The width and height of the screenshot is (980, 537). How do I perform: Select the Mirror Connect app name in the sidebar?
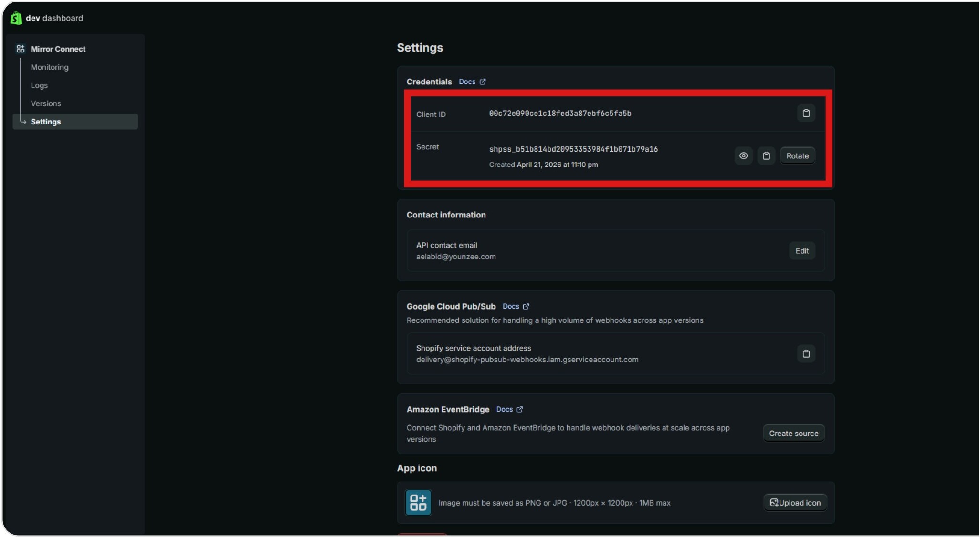(x=58, y=49)
